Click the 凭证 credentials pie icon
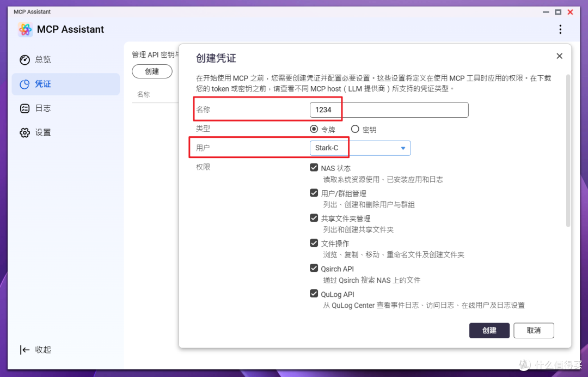 pyautogui.click(x=24, y=84)
